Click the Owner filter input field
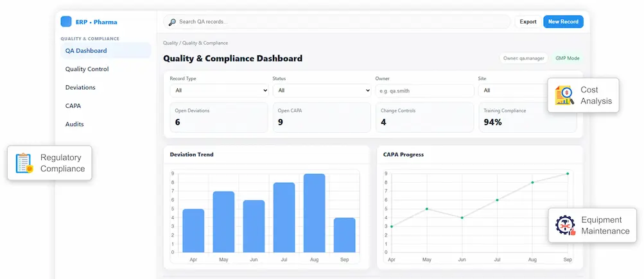Screen dimensions: 644x279 coord(424,90)
